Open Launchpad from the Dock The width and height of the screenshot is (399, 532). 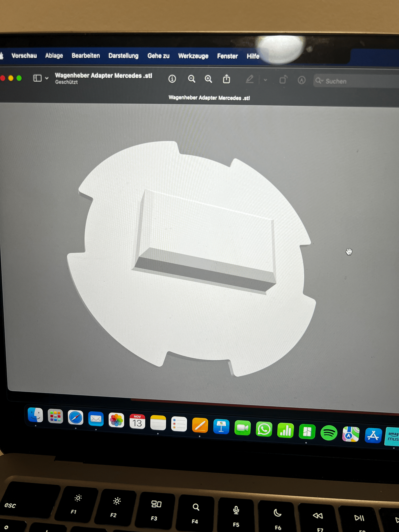pyautogui.click(x=55, y=416)
